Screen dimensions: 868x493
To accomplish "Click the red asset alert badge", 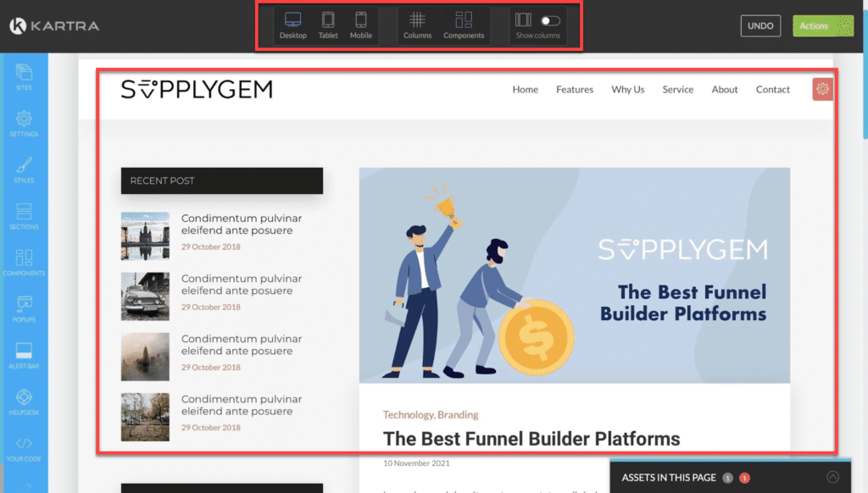I will coord(744,478).
